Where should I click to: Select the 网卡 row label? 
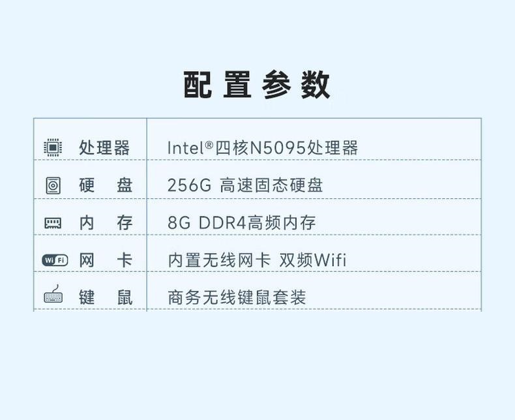pos(106,260)
